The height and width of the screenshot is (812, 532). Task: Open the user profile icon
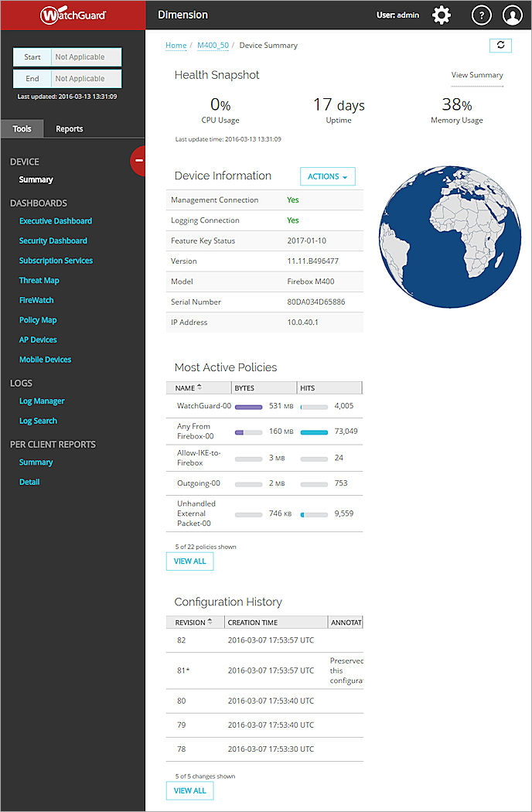[x=512, y=15]
